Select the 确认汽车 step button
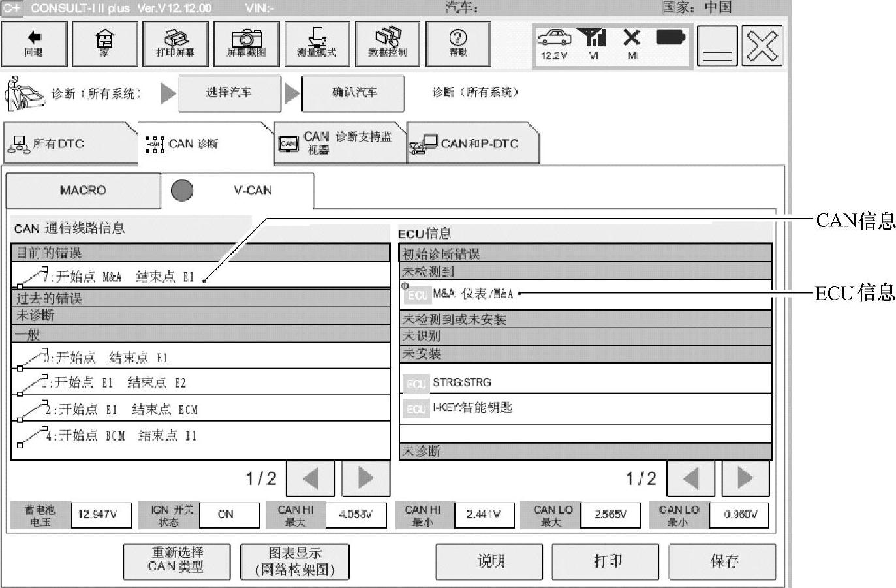 pyautogui.click(x=354, y=93)
